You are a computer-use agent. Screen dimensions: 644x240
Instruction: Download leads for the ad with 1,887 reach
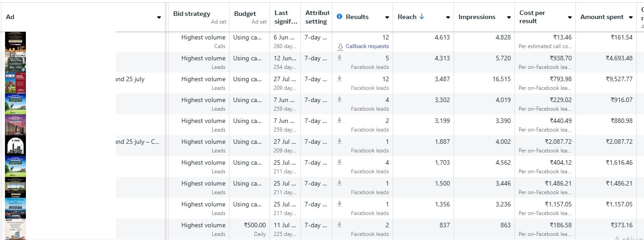click(339, 142)
